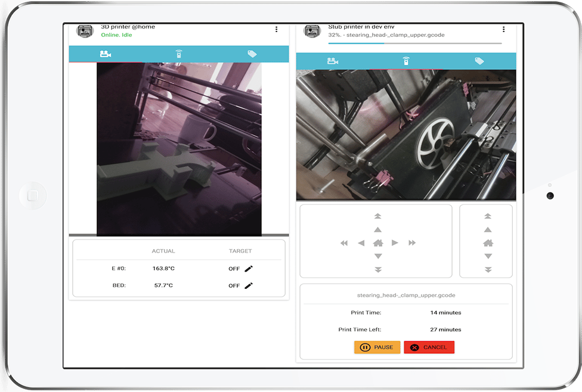
Task: Switch to webcam tab on 3D printer @home
Action: (x=106, y=54)
